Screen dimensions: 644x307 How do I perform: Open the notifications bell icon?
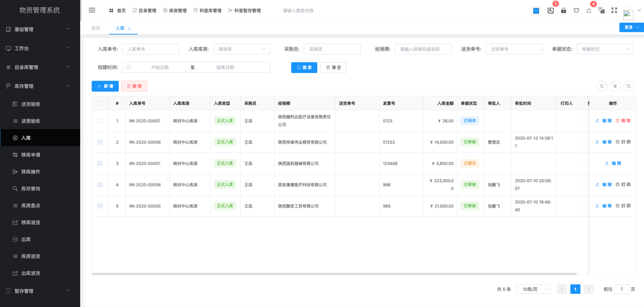pos(589,11)
